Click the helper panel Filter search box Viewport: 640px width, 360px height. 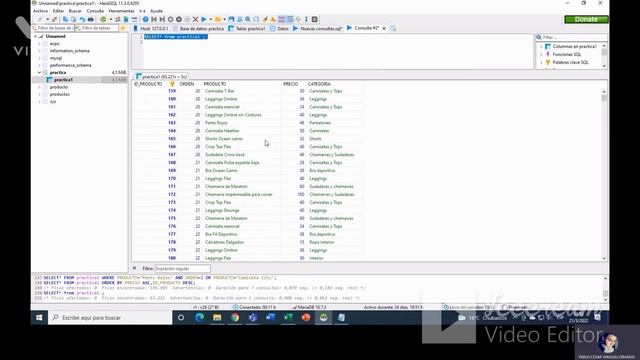point(571,37)
